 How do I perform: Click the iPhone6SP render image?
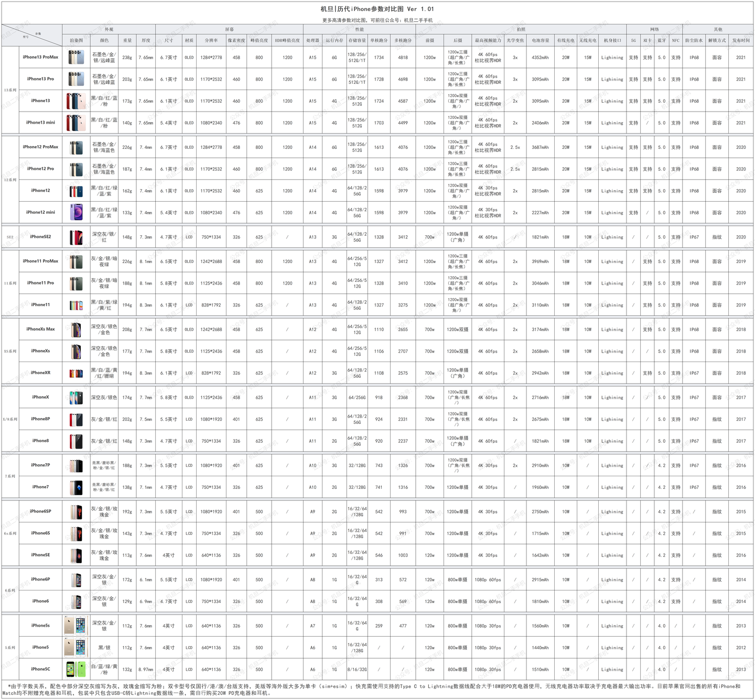tap(76, 511)
